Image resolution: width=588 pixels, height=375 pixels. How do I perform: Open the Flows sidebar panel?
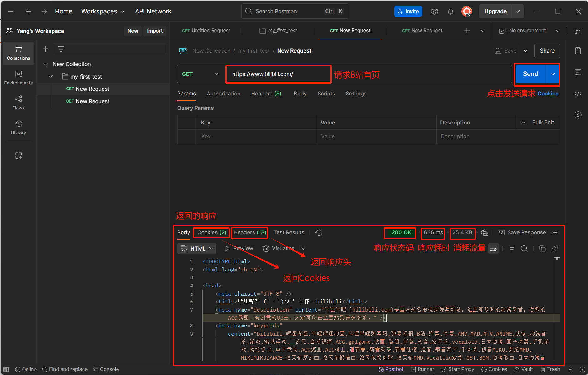click(x=18, y=103)
